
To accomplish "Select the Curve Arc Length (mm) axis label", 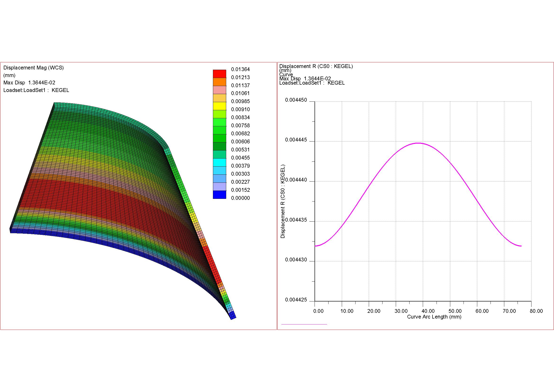I will (434, 317).
